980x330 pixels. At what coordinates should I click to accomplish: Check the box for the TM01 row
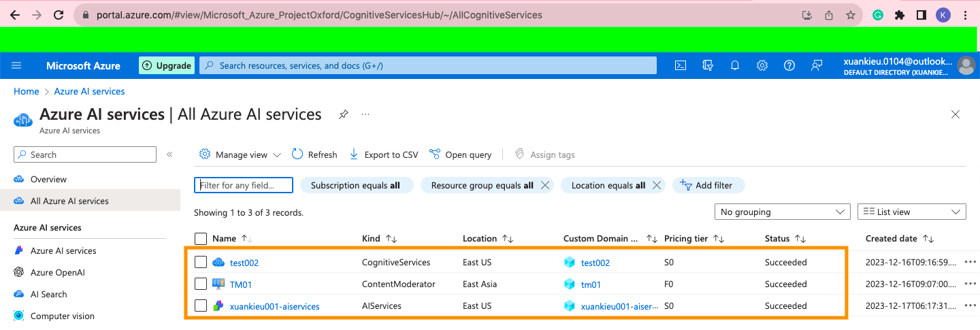coord(201,284)
